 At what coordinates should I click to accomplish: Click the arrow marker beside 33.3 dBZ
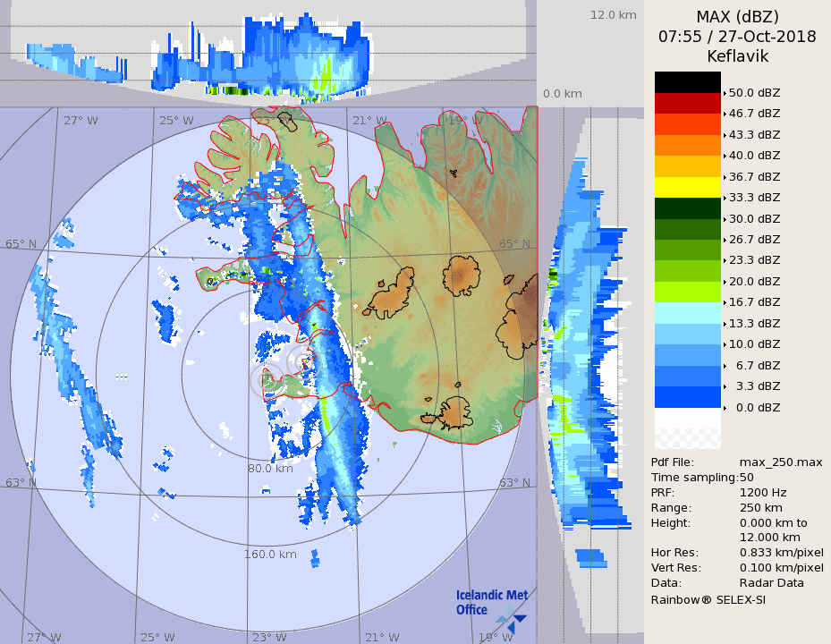click(x=725, y=198)
